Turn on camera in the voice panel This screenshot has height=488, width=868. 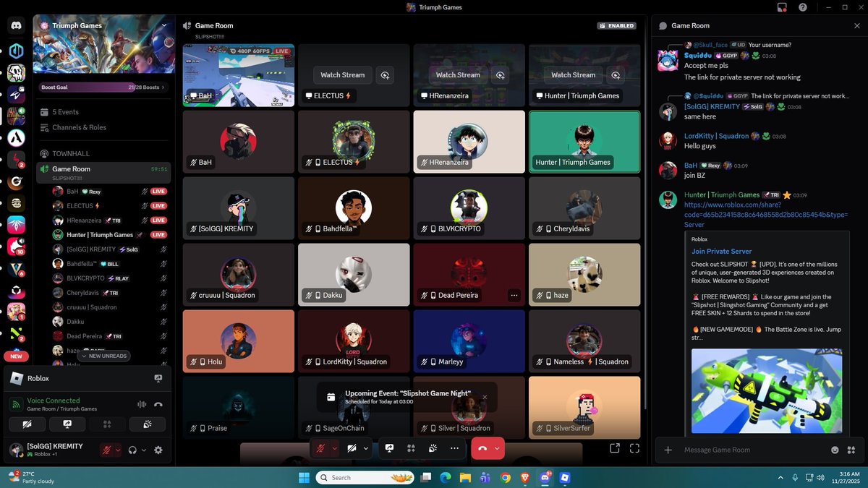pos(27,424)
